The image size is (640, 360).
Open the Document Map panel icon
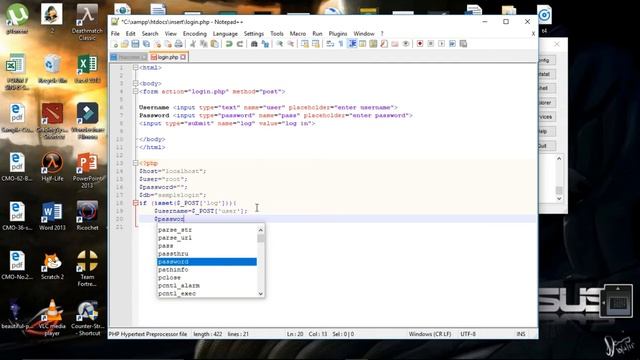pos(373,44)
